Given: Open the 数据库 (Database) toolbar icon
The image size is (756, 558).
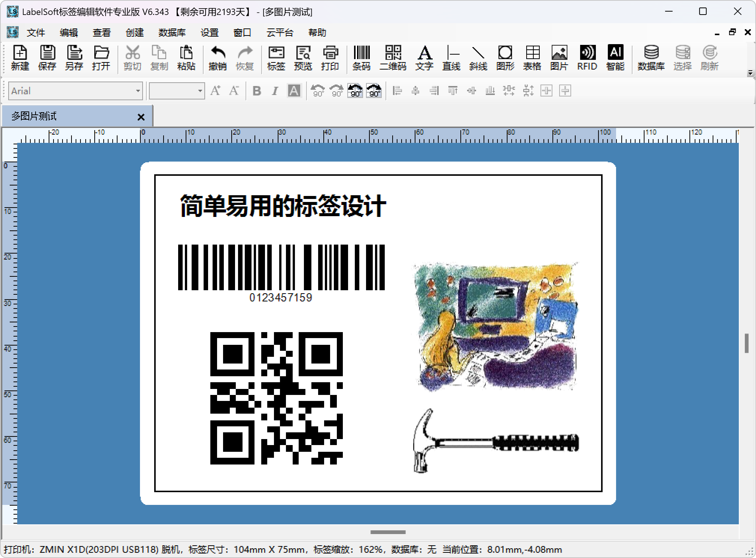Looking at the screenshot, I should [651, 58].
